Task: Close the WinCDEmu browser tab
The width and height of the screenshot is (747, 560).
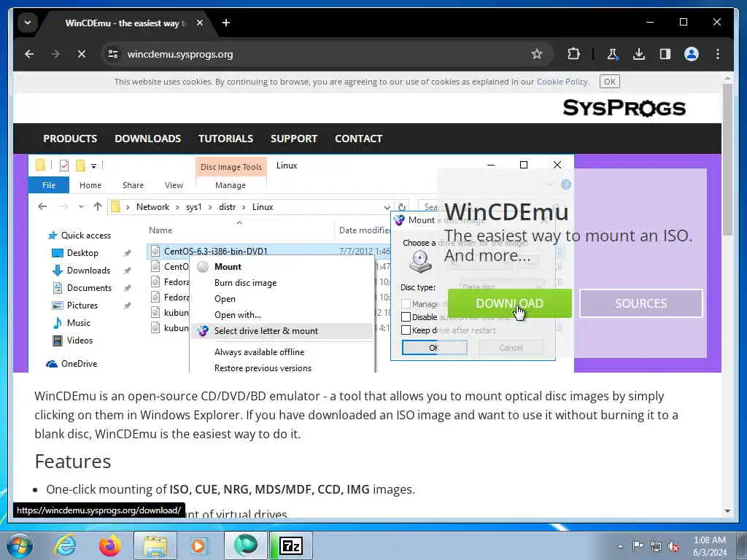Action: tap(200, 23)
